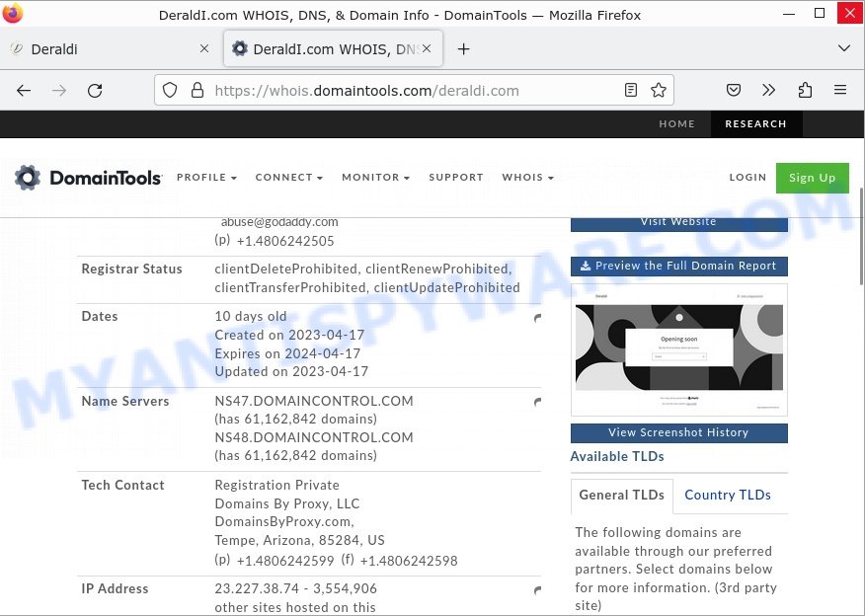Click the share arrow beside Dates row
Screen dimensions: 865x616
537,318
